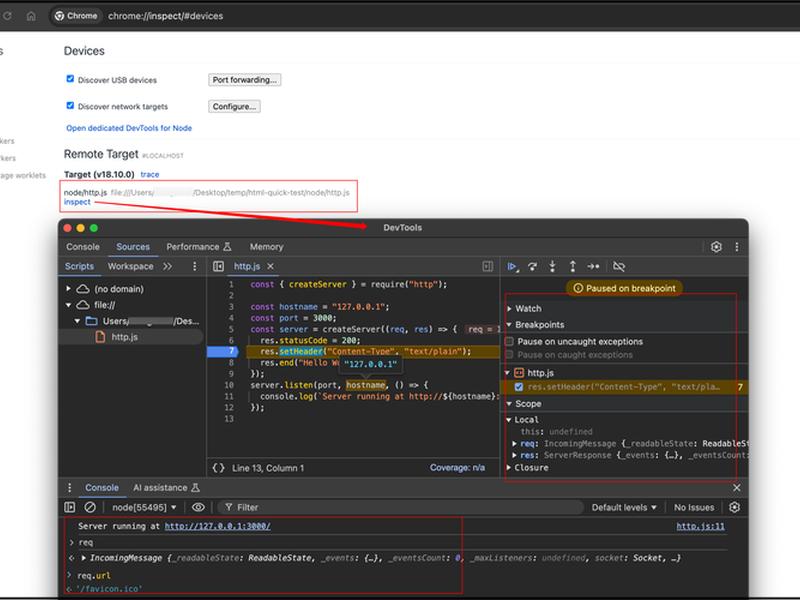Toggle the debugger sidebar icon
The image size is (800, 600).
tap(488, 266)
